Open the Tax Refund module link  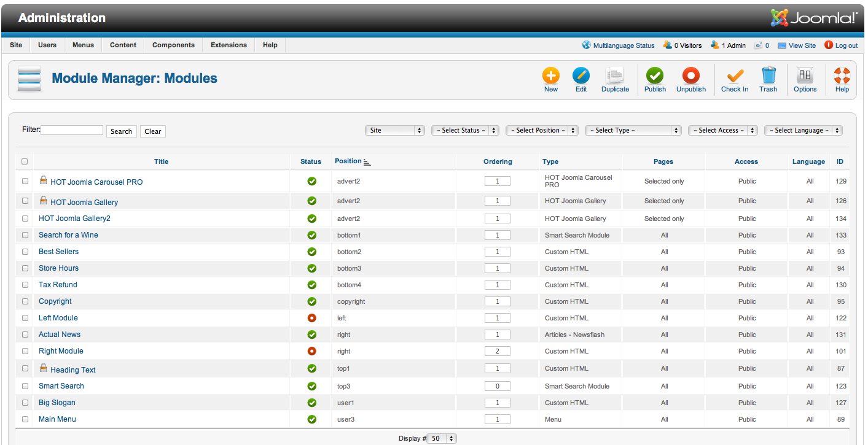point(58,285)
